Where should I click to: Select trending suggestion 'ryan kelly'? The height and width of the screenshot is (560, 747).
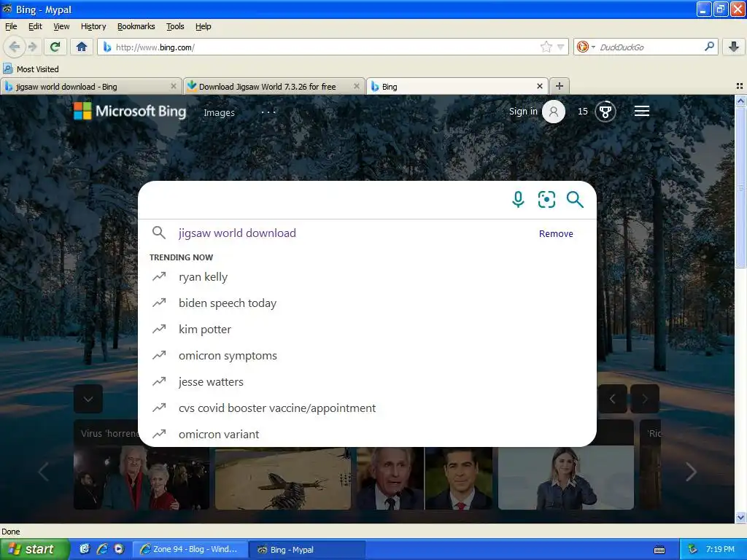367,276
